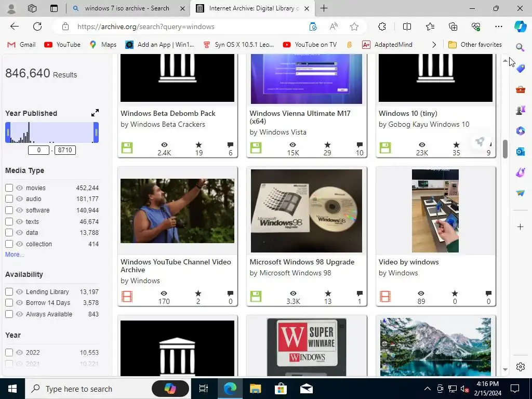Show hidden system tray icons
The height and width of the screenshot is (399, 532).
tap(427, 389)
